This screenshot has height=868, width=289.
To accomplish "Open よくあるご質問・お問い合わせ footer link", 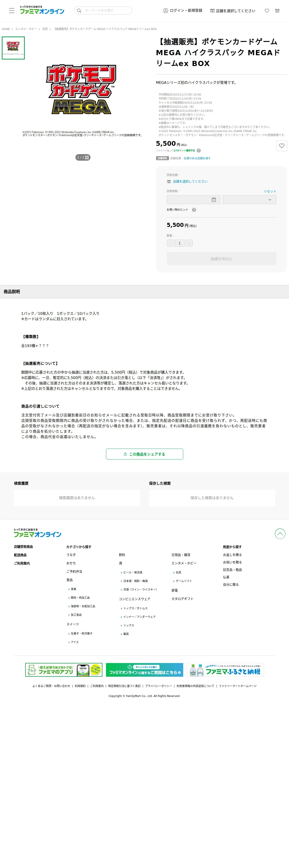I will tap(51, 686).
